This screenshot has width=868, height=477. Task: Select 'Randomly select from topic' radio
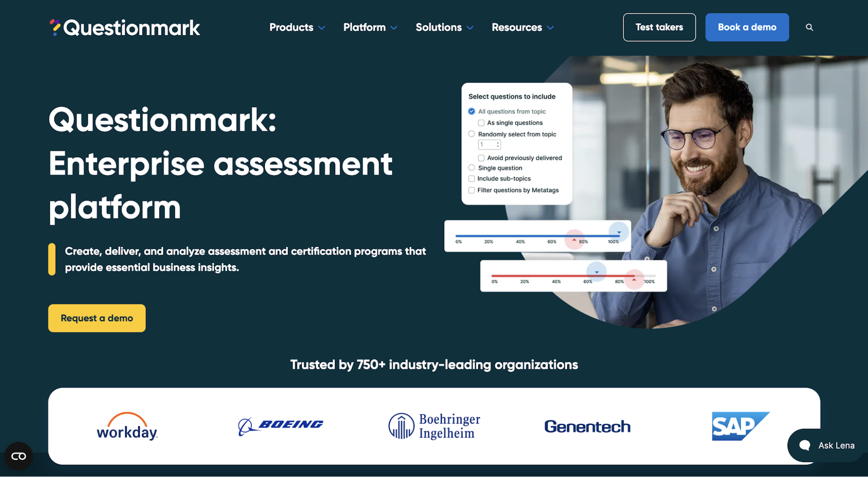pyautogui.click(x=472, y=134)
